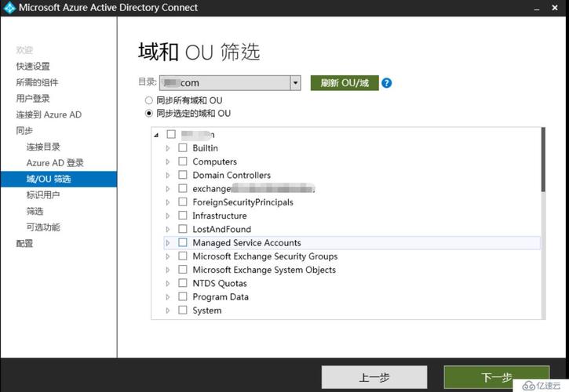Expand Managed Service Accounts node arrow

click(168, 242)
